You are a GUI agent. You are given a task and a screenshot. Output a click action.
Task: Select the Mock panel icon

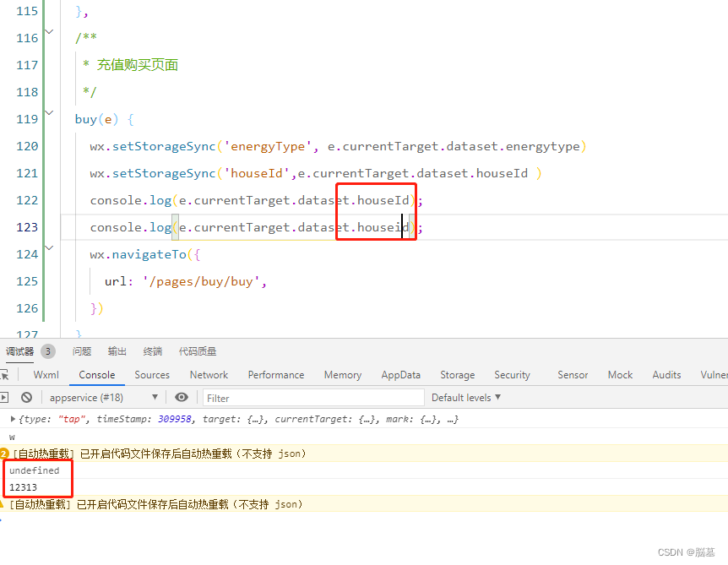620,375
